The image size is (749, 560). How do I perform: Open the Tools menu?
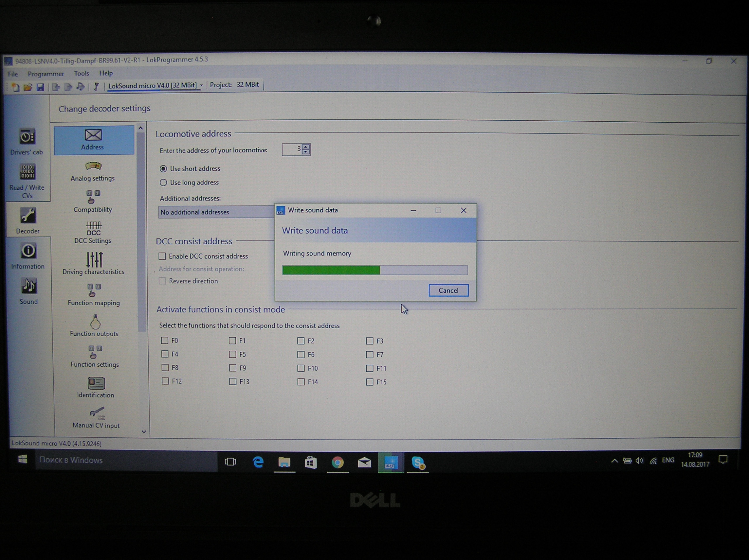click(82, 73)
